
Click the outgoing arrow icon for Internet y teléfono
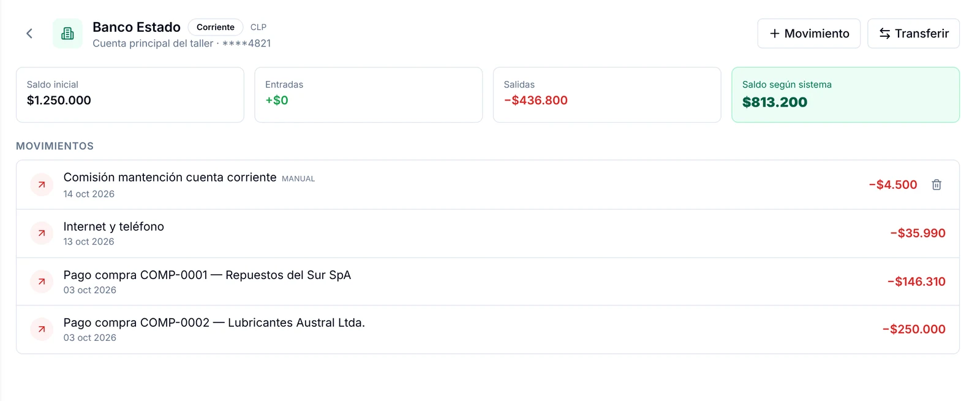click(x=42, y=233)
